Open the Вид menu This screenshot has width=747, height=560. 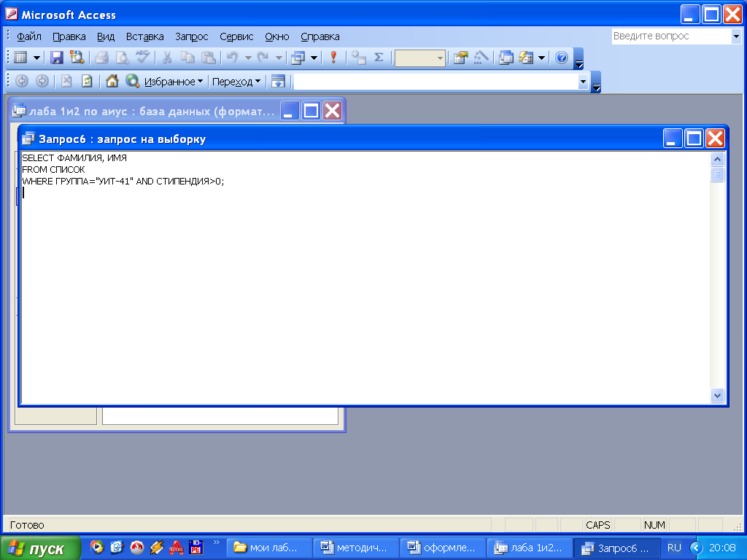coord(106,36)
